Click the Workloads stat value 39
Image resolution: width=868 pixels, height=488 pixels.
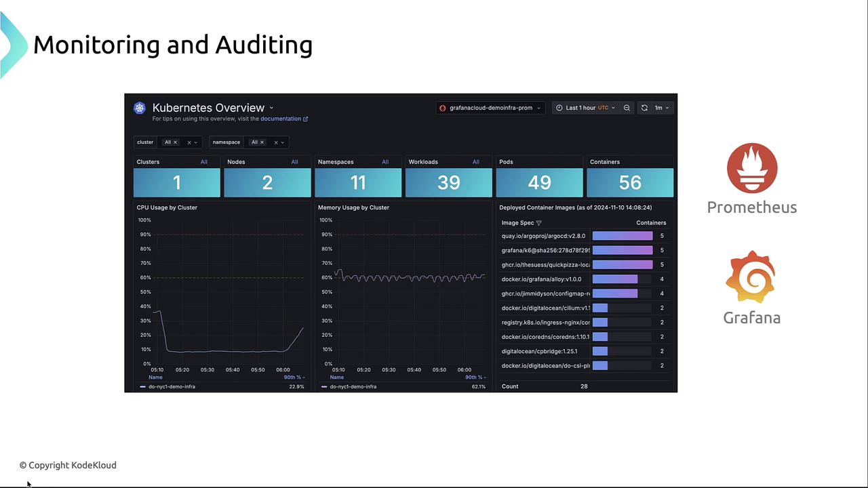coord(449,183)
